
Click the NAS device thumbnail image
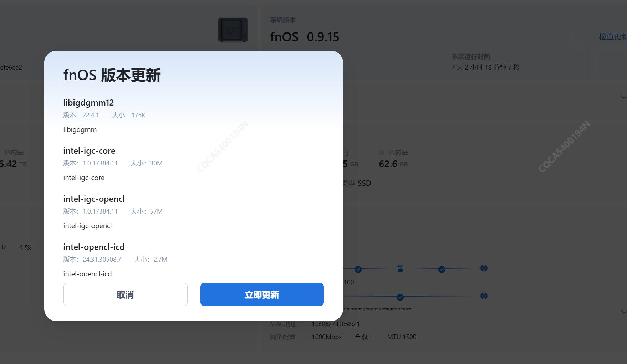233,30
